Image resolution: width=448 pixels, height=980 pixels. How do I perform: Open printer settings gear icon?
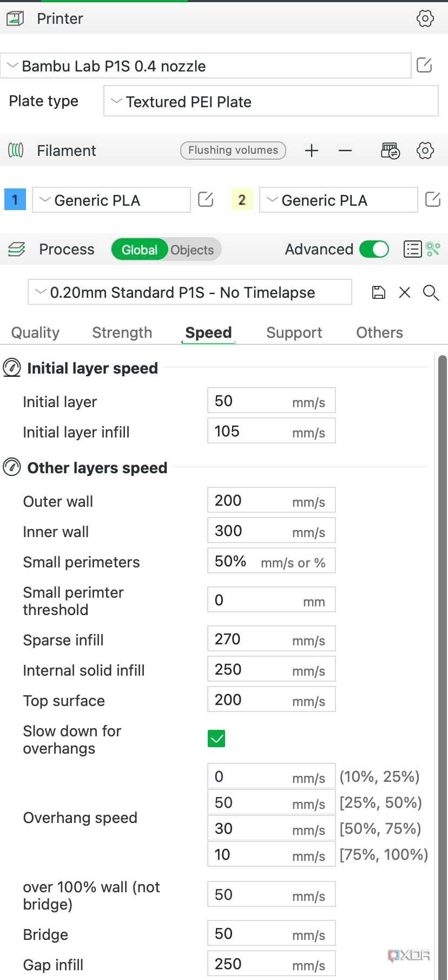(x=425, y=18)
